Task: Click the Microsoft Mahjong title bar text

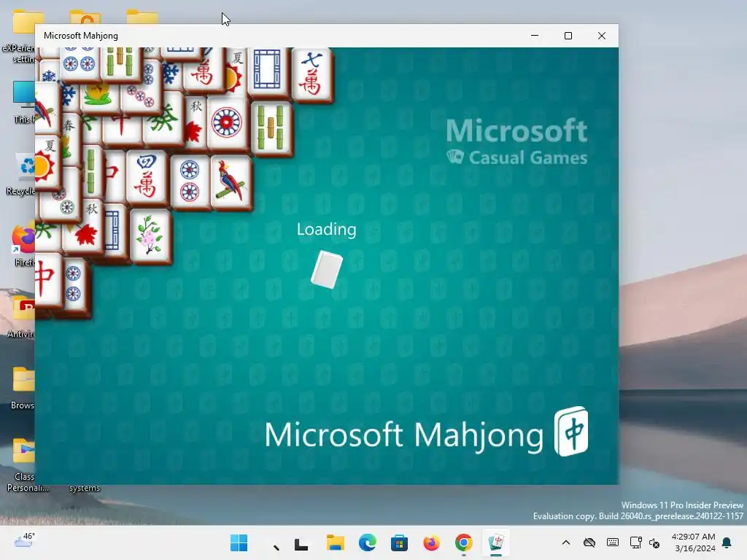Action: pyautogui.click(x=81, y=36)
